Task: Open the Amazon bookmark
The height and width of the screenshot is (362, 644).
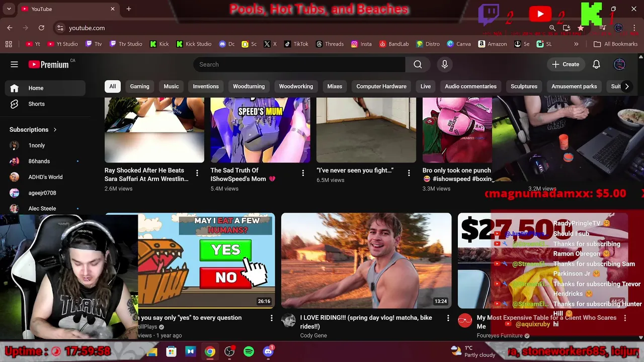Action: pyautogui.click(x=493, y=44)
